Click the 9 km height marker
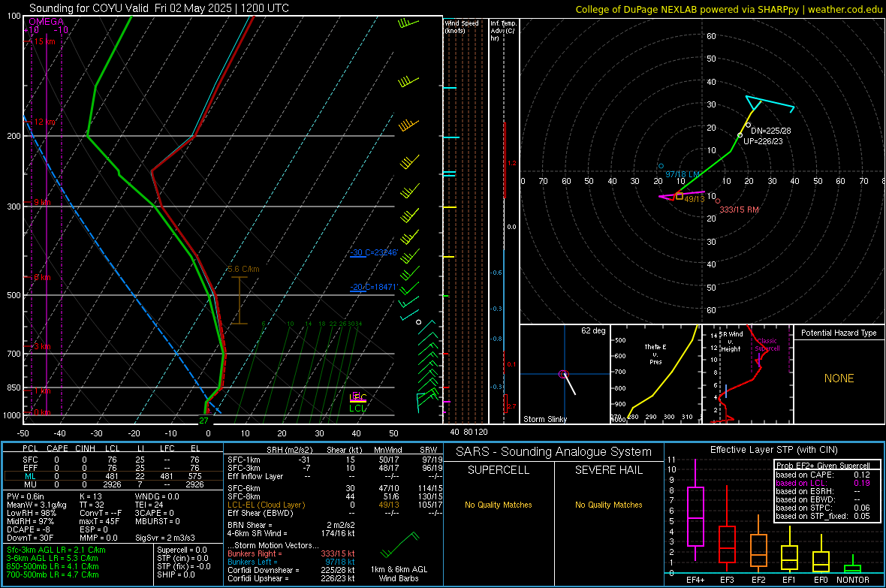Image resolution: width=886 pixels, height=588 pixels. click(42, 202)
